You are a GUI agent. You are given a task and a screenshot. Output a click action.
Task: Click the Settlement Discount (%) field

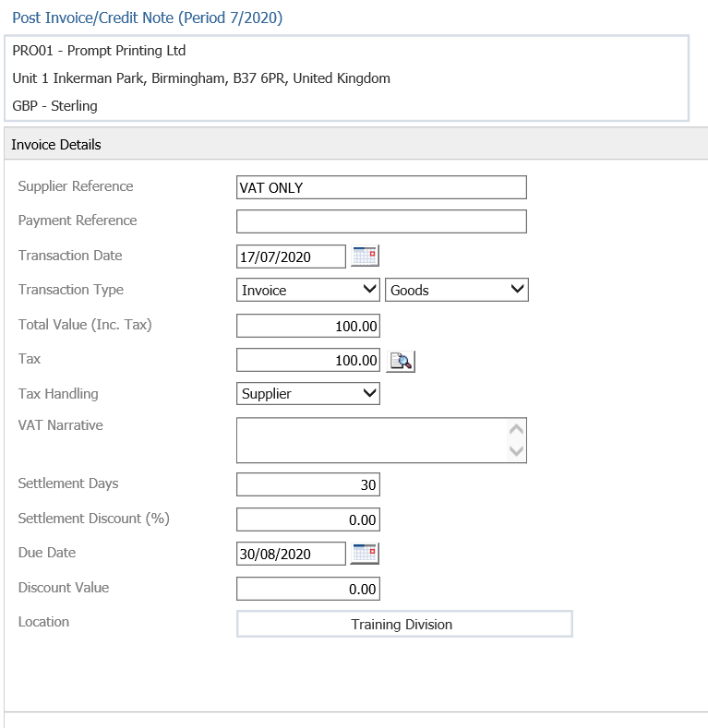(308, 519)
